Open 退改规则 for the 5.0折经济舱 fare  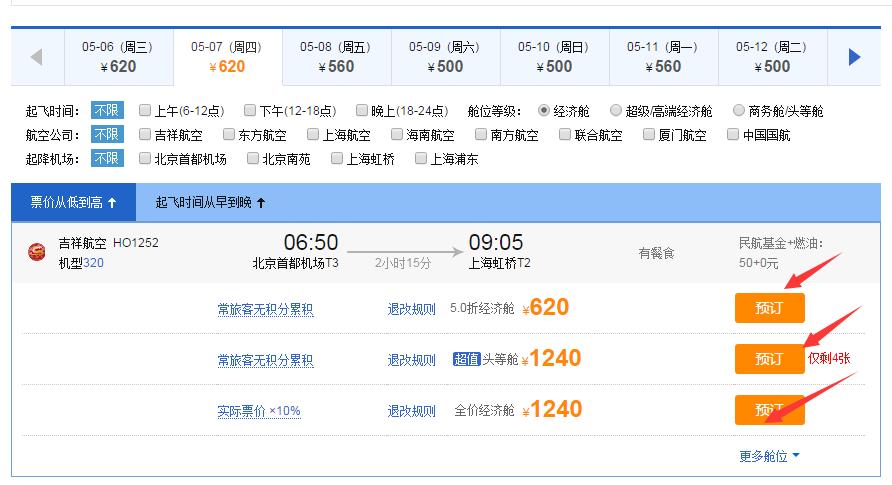click(412, 309)
